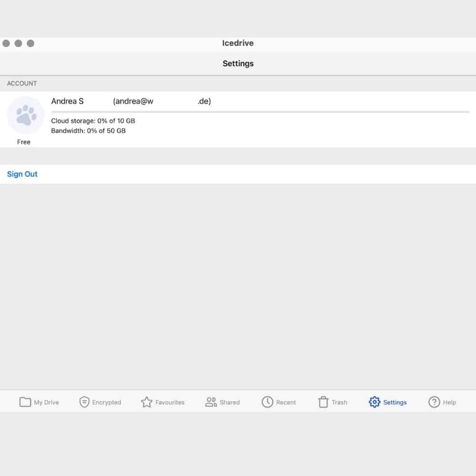Click the Cloud storage usage text

93,121
